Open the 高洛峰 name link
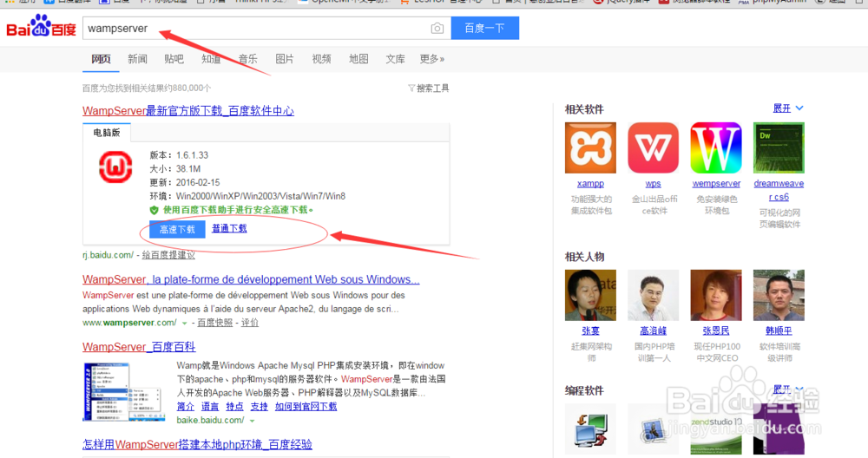868x458 pixels. 654,330
